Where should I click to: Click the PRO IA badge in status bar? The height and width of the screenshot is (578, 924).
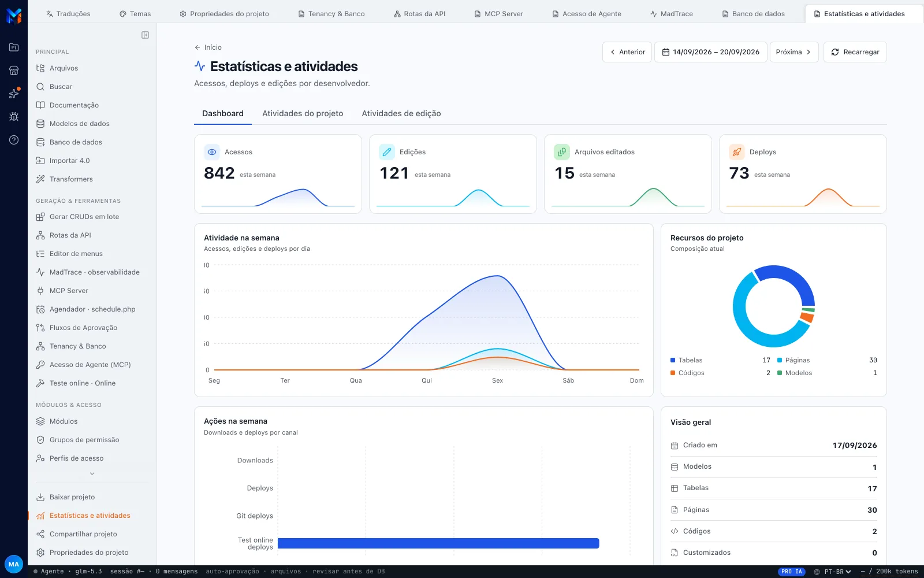pyautogui.click(x=792, y=572)
